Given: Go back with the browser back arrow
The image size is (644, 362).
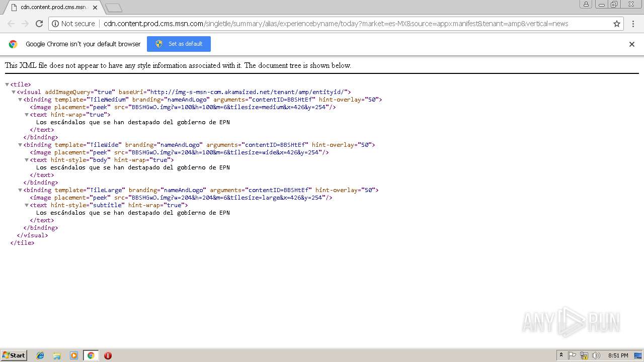Looking at the screenshot, I should pos(11,24).
